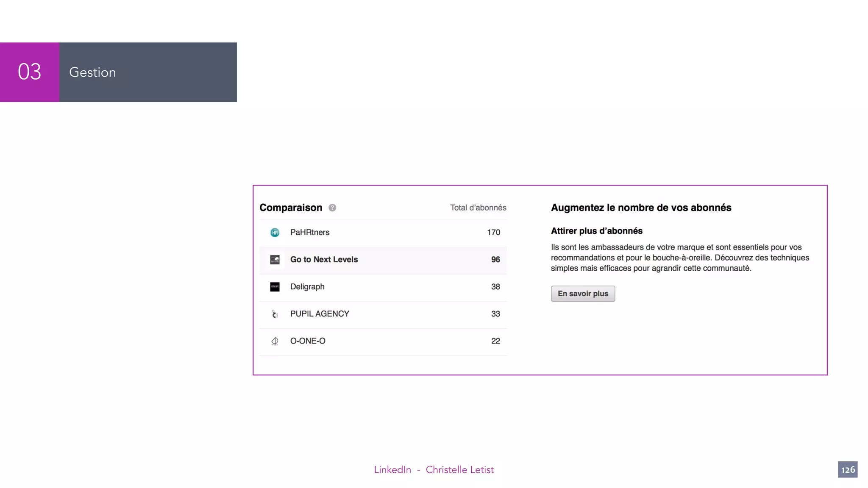Open the PUPIL AGENCY company name

click(320, 313)
